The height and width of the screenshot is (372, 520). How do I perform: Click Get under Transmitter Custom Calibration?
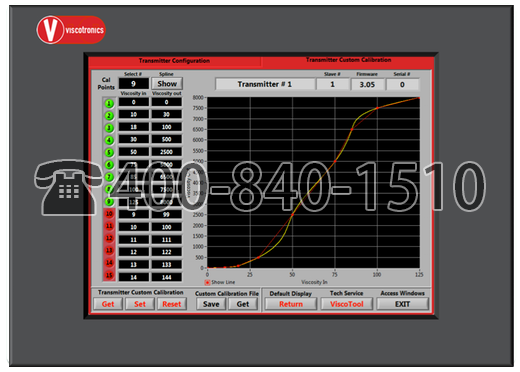108,304
